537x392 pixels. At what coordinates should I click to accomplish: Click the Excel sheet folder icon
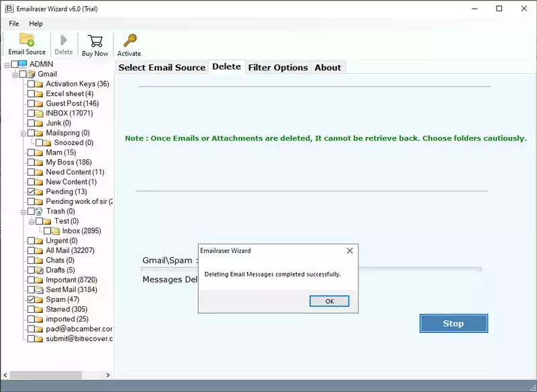pyautogui.click(x=39, y=94)
